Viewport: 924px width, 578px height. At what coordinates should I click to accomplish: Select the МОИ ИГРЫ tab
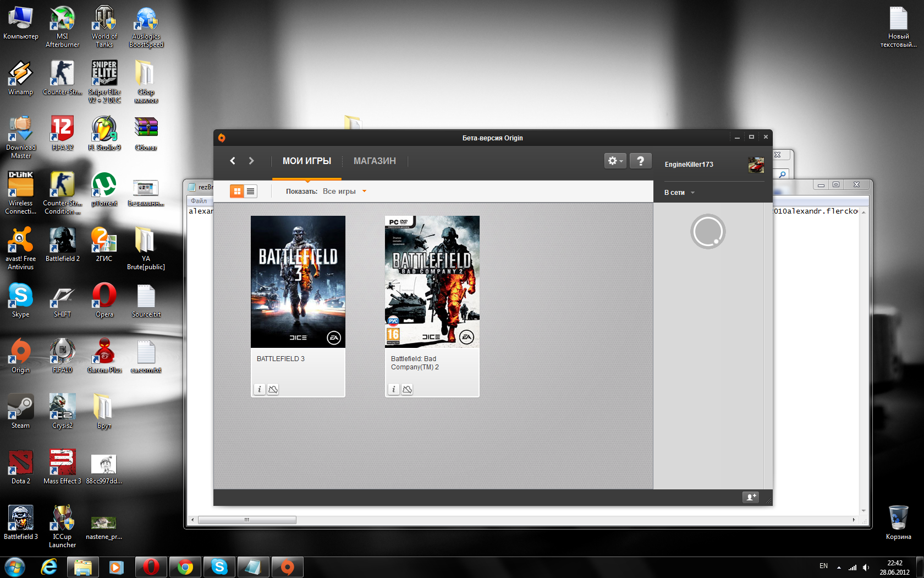306,161
